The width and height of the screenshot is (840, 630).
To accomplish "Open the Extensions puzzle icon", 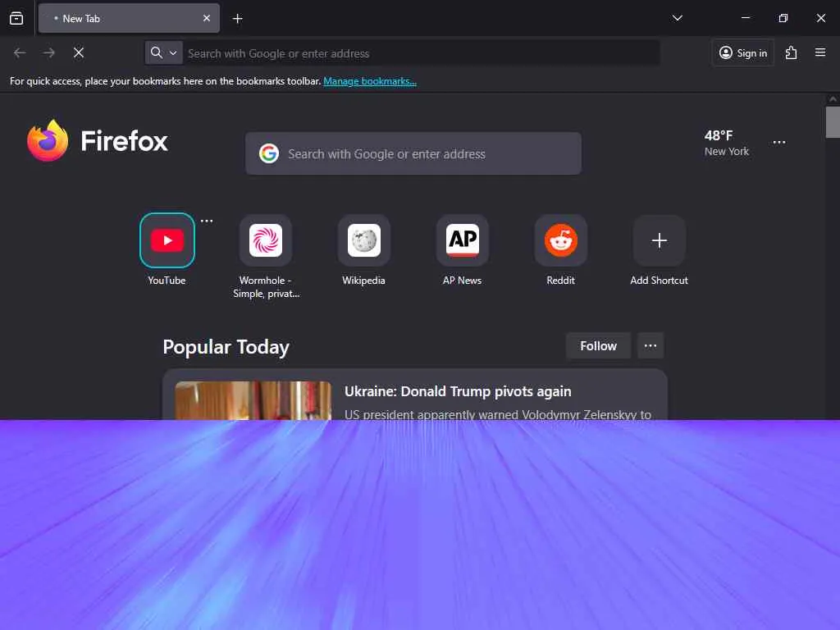I will click(791, 52).
